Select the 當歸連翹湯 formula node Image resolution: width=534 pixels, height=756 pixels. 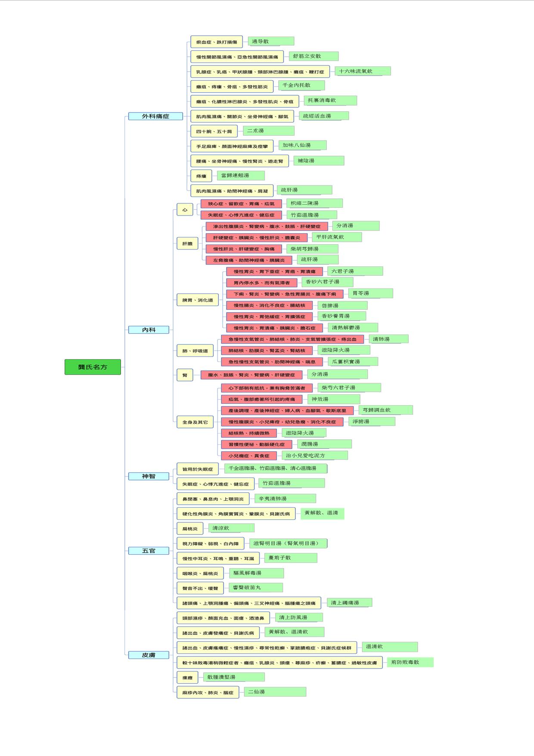[x=241, y=175]
